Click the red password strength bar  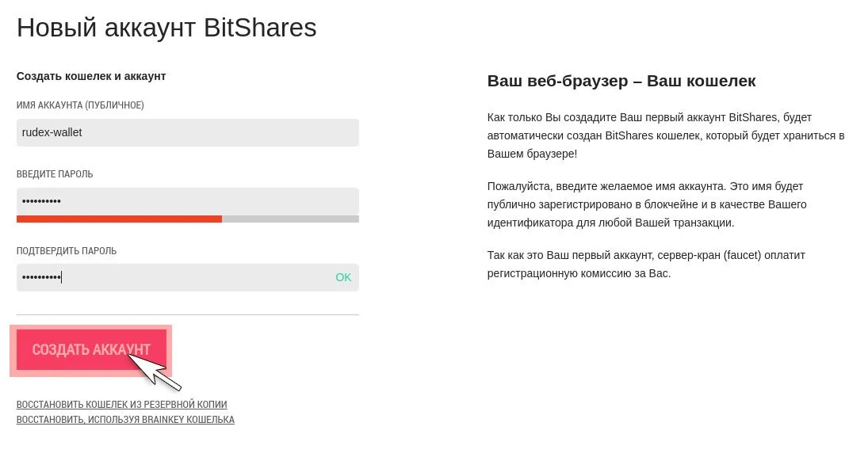tap(119, 219)
